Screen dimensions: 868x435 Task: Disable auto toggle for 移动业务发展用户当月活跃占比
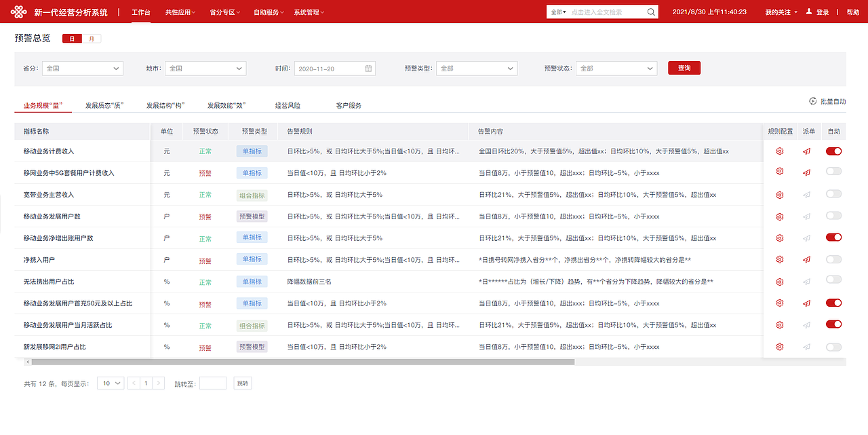[833, 324]
